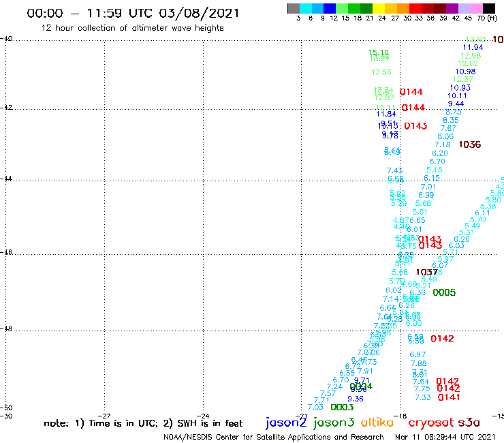Click the value '6.97'
This screenshot has height=443, width=504.
[418, 354]
